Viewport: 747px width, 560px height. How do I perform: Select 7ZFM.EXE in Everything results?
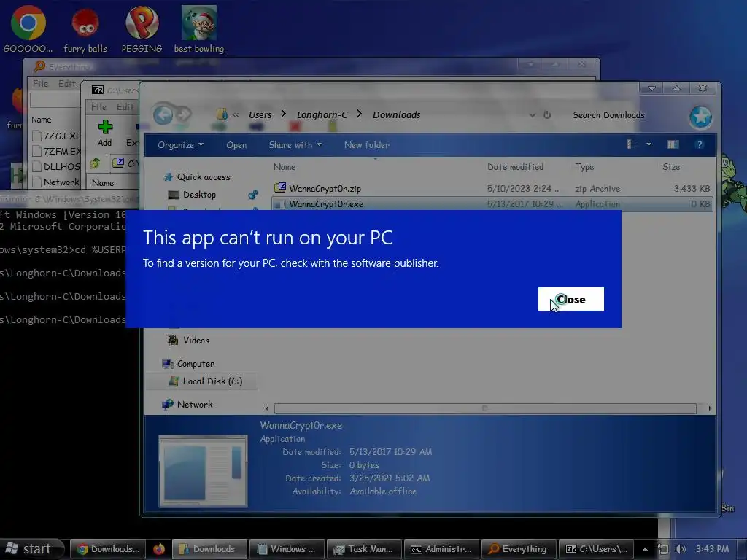point(56,152)
